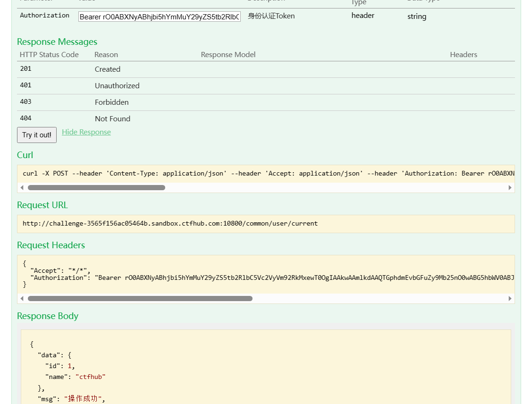
Task: Select the Authorization Bearer token input field
Action: click(159, 16)
